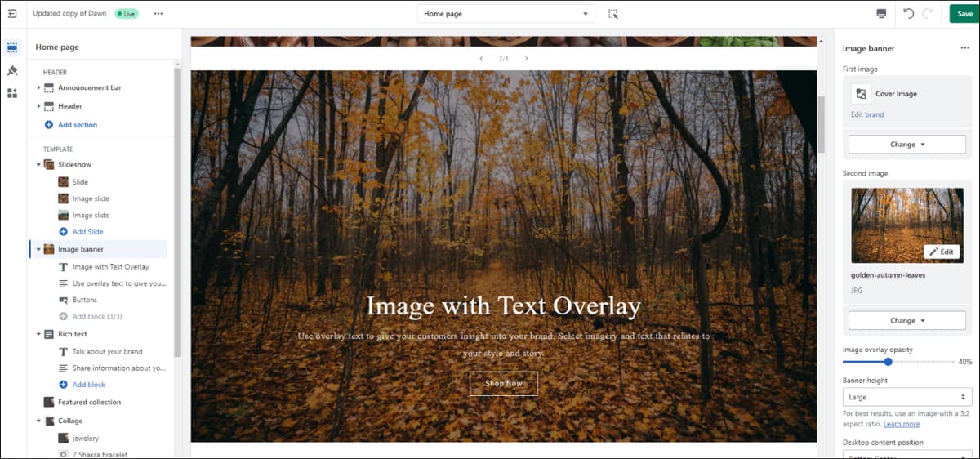The height and width of the screenshot is (459, 980).
Task: Go to next slide arrow in preview
Action: (x=527, y=59)
